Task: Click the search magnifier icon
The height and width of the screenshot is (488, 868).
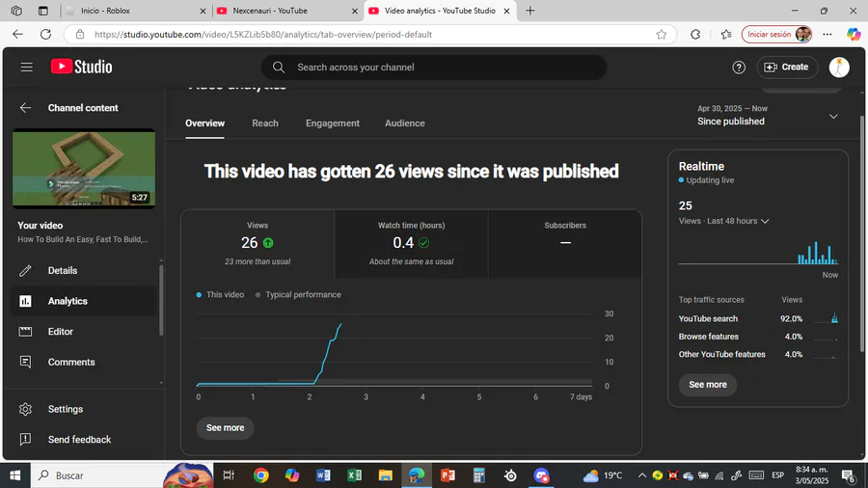Action: pos(279,67)
